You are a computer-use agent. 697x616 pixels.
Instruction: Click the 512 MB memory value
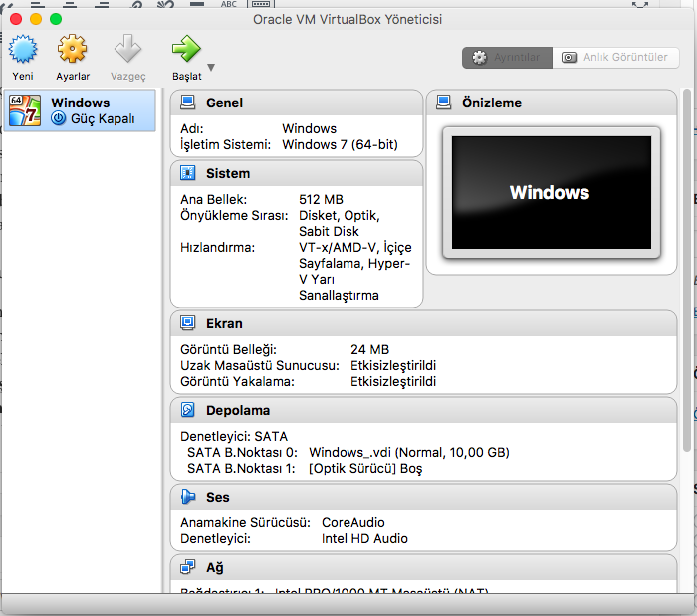pos(321,199)
